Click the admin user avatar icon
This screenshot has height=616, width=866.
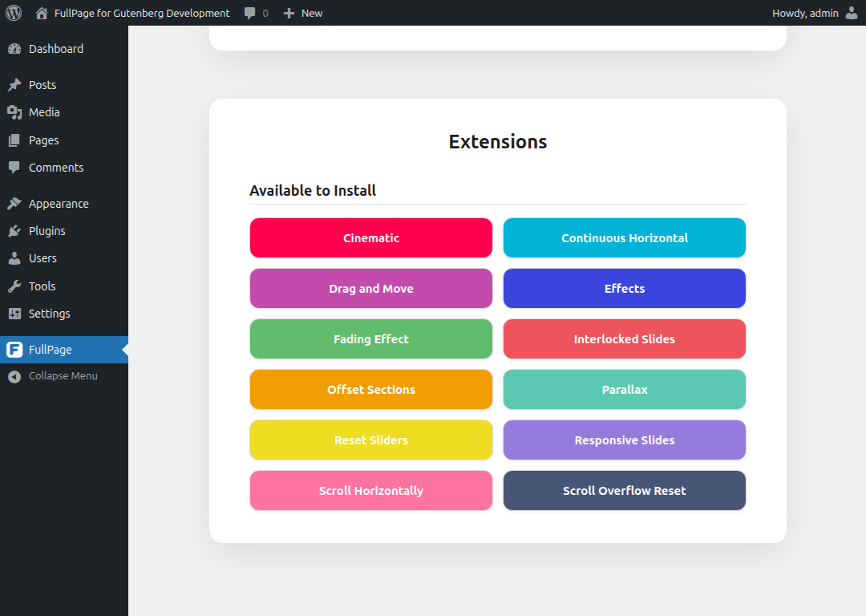click(852, 13)
